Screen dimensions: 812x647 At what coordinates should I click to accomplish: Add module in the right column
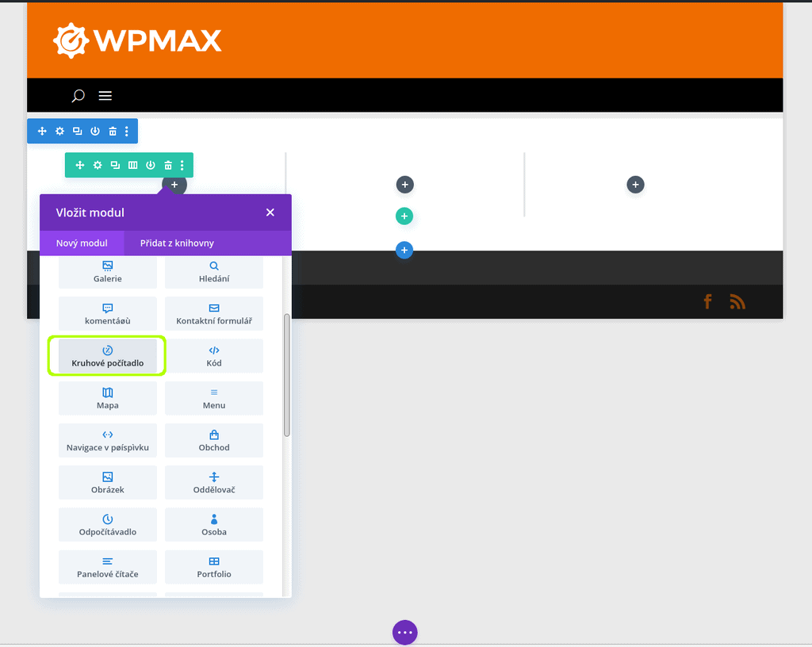(x=635, y=185)
